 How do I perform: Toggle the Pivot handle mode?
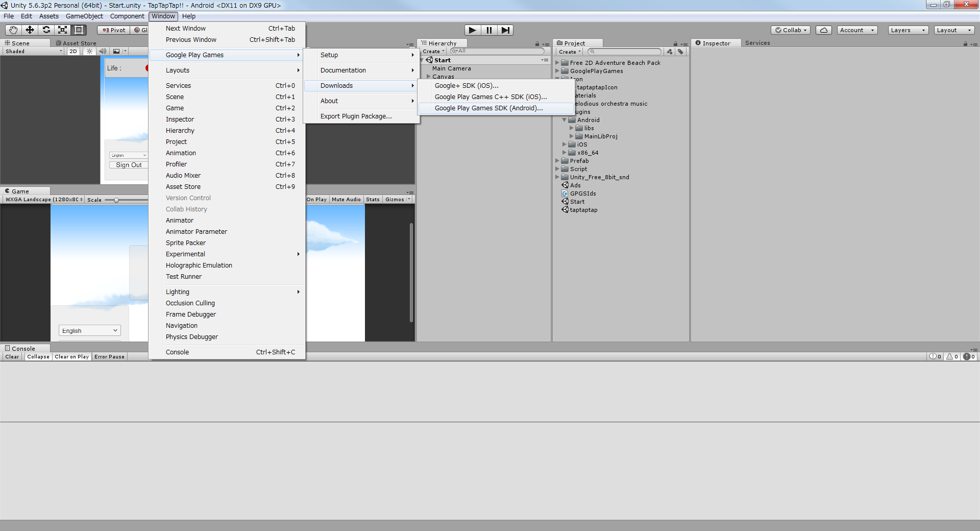(x=113, y=30)
